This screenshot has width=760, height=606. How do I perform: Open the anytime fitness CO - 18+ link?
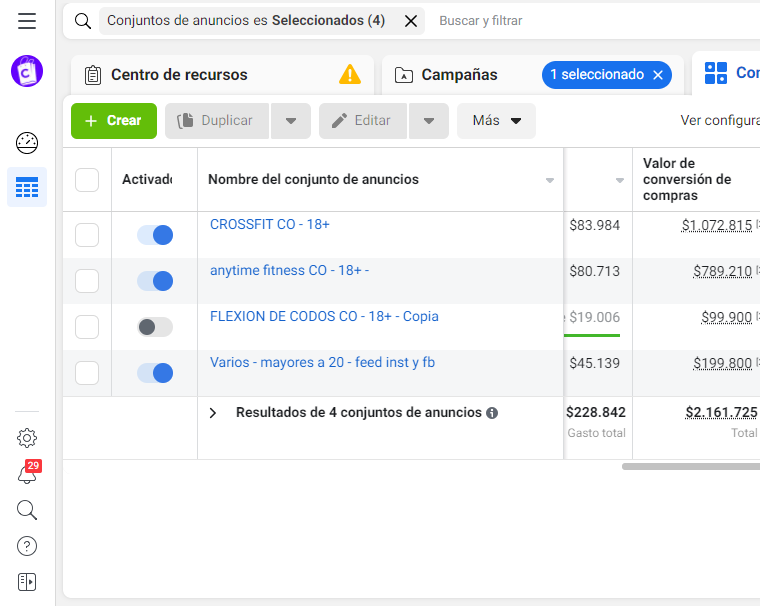[289, 271]
